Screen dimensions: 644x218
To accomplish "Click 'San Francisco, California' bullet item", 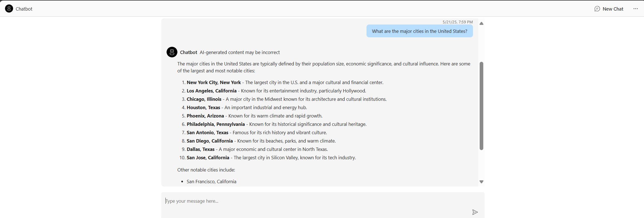I will 211,182.
